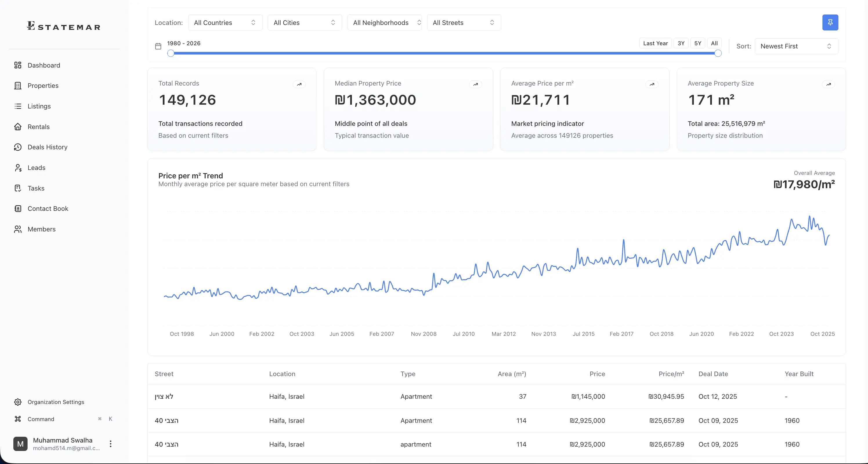Expand the All Countries dropdown
This screenshot has width=868, height=464.
coord(225,23)
